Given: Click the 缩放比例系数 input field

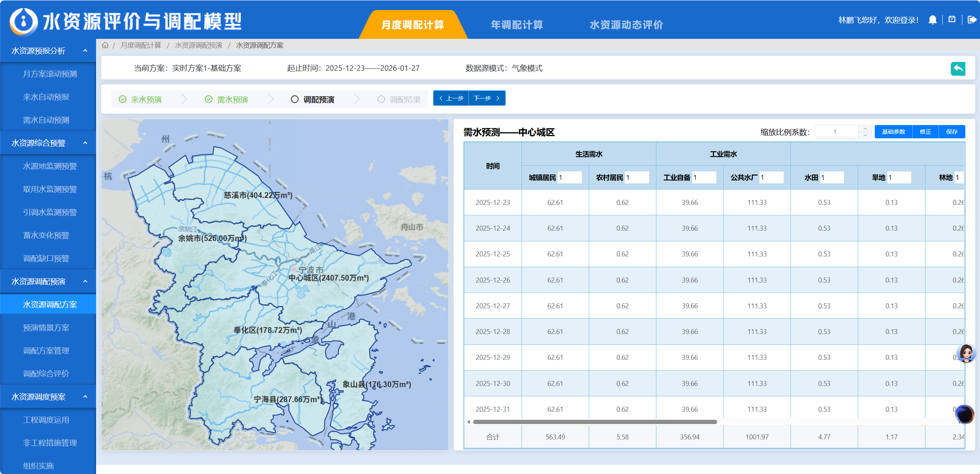Looking at the screenshot, I should click(x=835, y=132).
